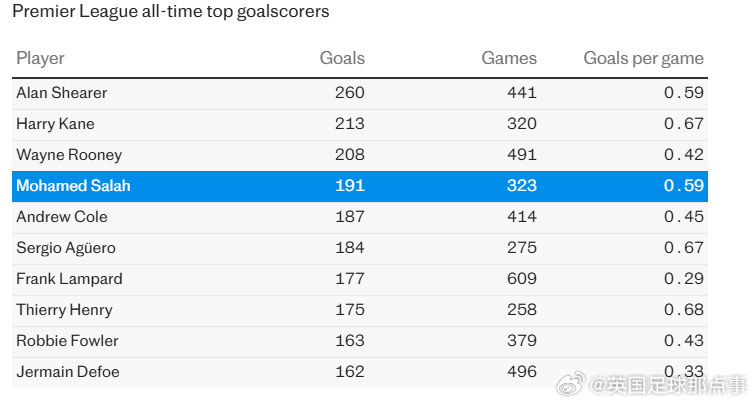Click on Robbie Fowler's name
The width and height of the screenshot is (755, 404).
(x=64, y=341)
